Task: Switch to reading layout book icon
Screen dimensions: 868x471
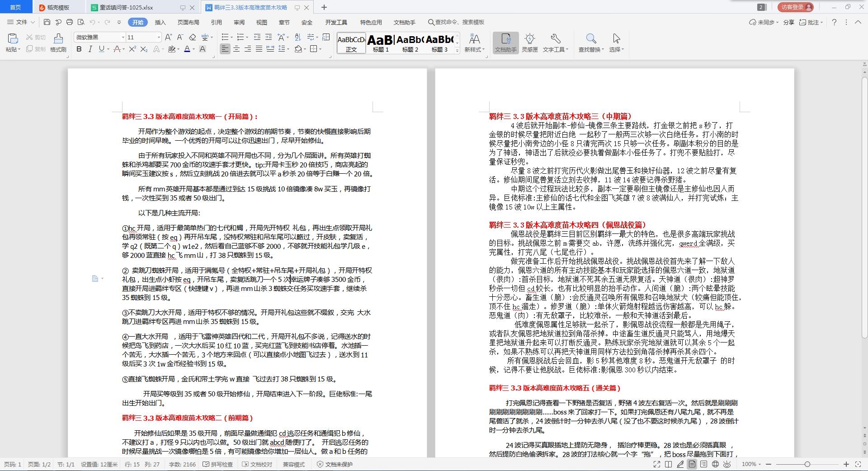Action: 669,464
